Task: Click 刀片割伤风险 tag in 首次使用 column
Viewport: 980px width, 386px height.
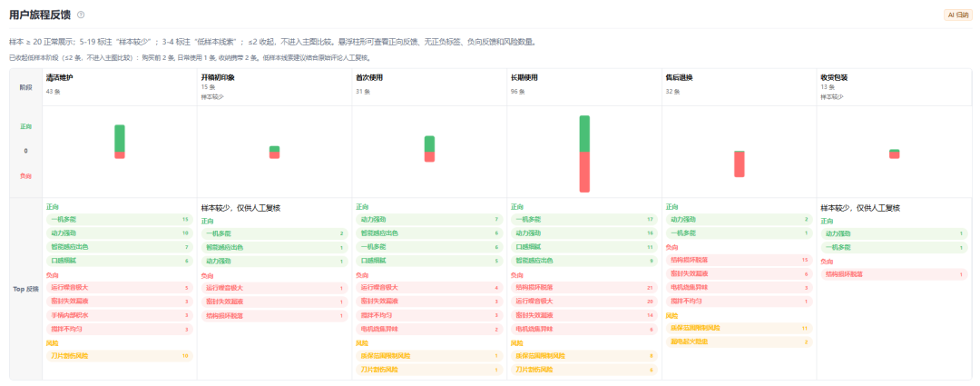Action: point(429,370)
